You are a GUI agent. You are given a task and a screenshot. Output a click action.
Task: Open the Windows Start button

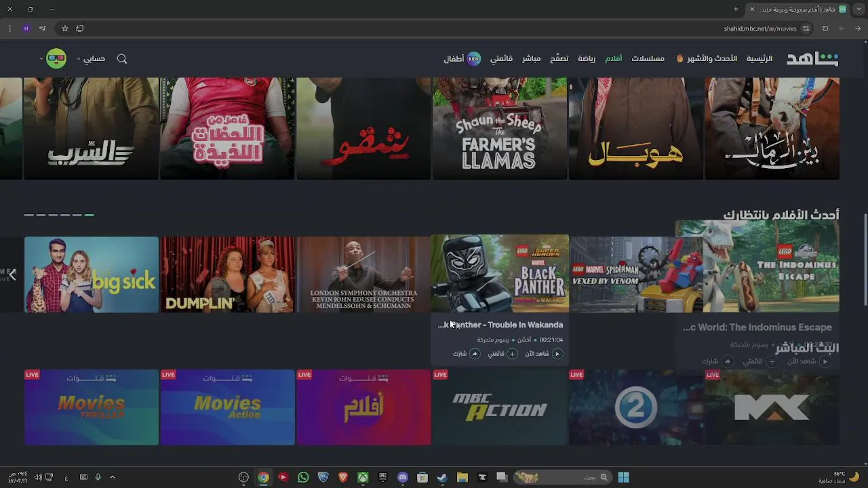coord(623,477)
